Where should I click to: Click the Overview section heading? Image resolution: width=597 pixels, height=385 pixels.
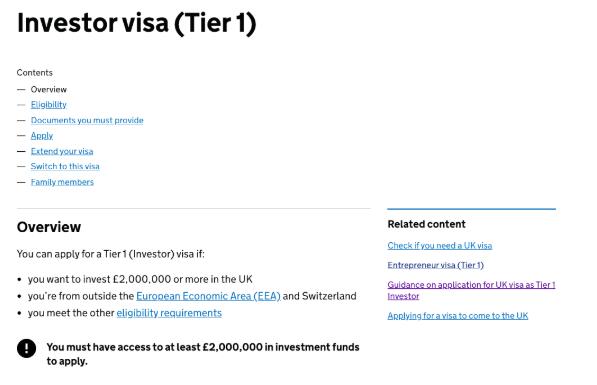pyautogui.click(x=49, y=227)
